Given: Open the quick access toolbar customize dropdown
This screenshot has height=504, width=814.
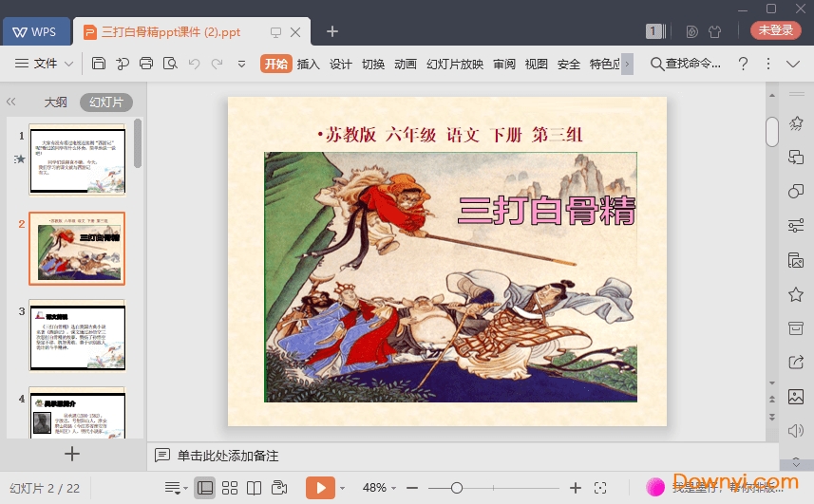Looking at the screenshot, I should pos(241,65).
